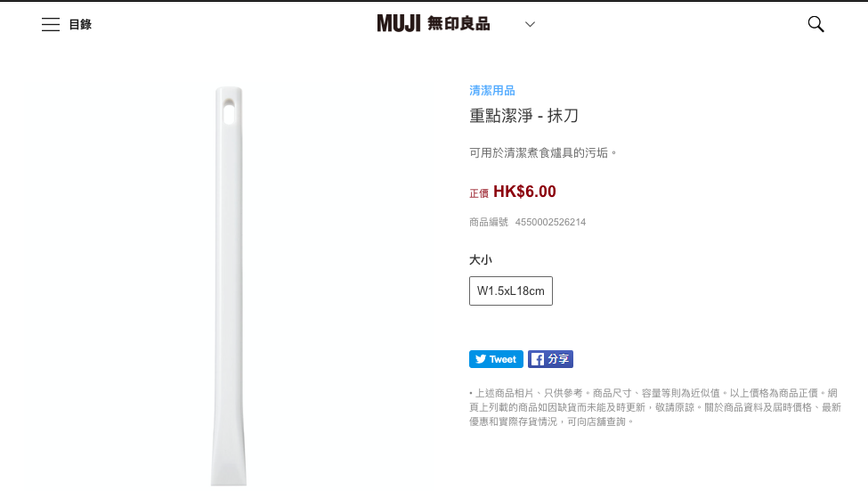Click the grey disclaimer paragraph text
The height and width of the screenshot is (491, 868).
(x=655, y=407)
